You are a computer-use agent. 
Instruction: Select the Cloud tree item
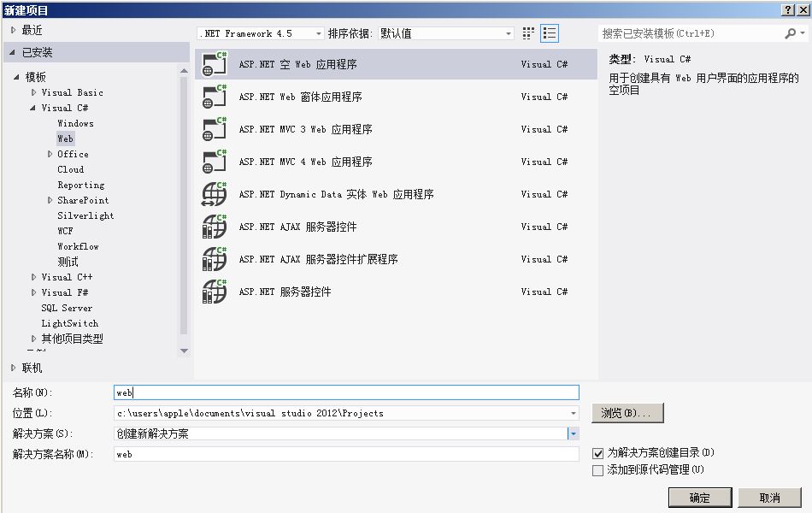70,169
